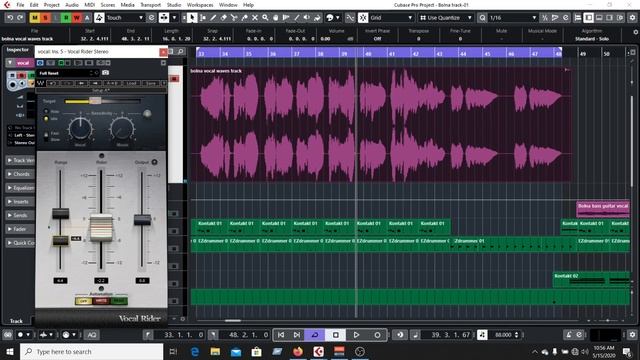Click the transport Stop button

click(x=336, y=335)
